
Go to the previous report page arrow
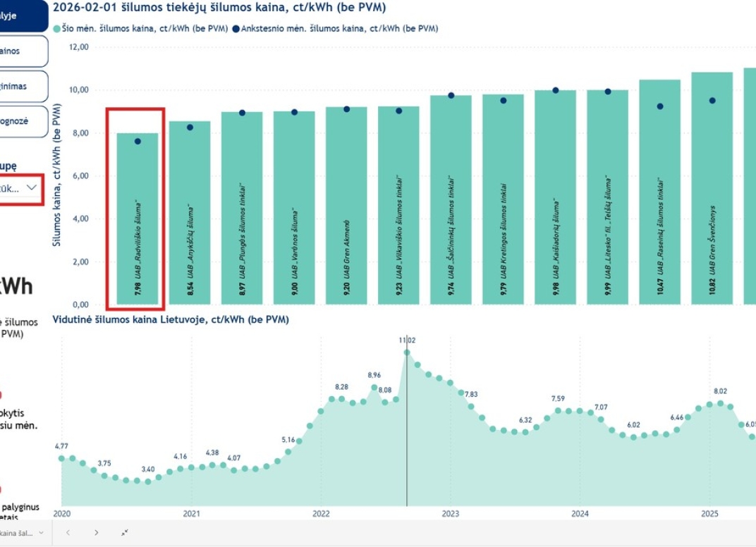68,532
